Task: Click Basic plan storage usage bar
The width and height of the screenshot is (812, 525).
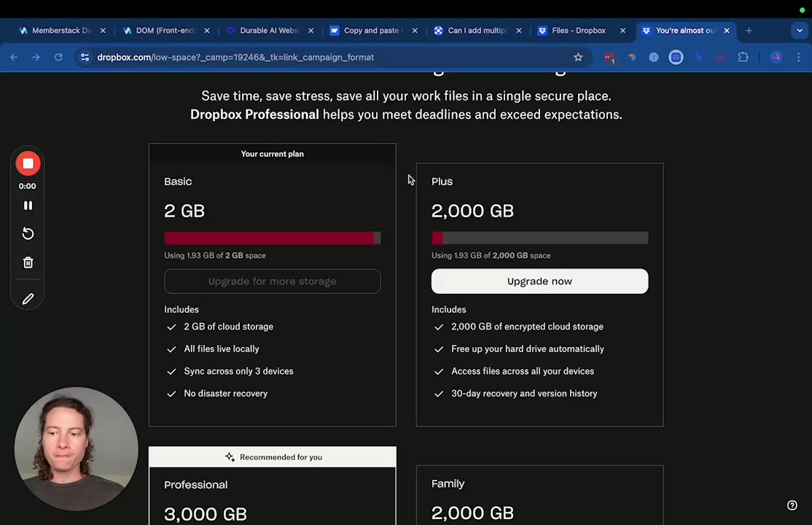Action: pyautogui.click(x=273, y=238)
